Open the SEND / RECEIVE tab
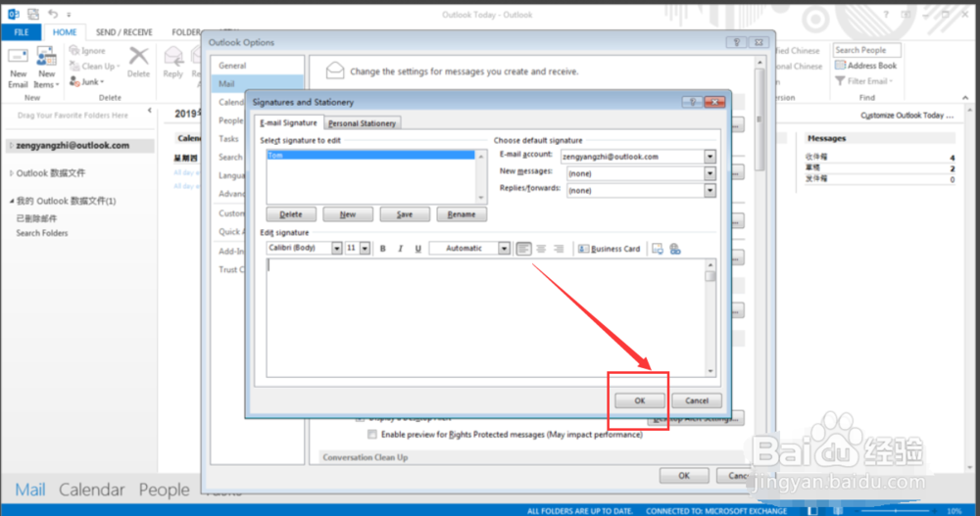The width and height of the screenshot is (980, 516). pyautogui.click(x=123, y=32)
